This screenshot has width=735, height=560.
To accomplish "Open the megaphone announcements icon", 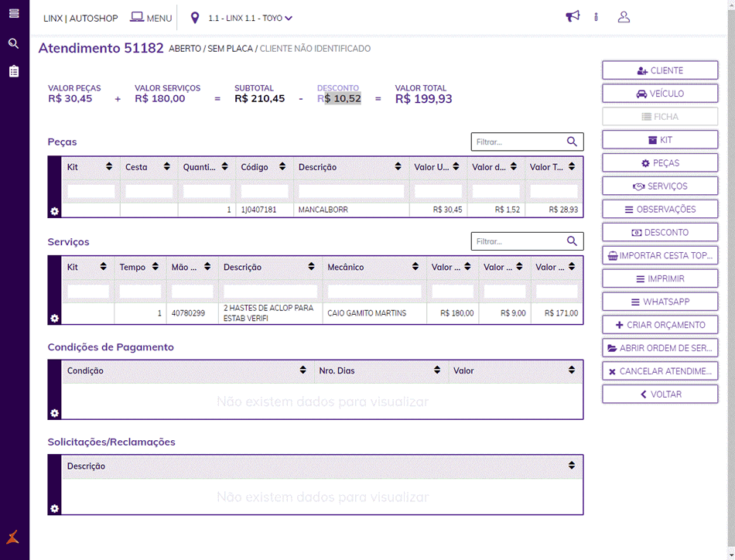I will pos(573,17).
